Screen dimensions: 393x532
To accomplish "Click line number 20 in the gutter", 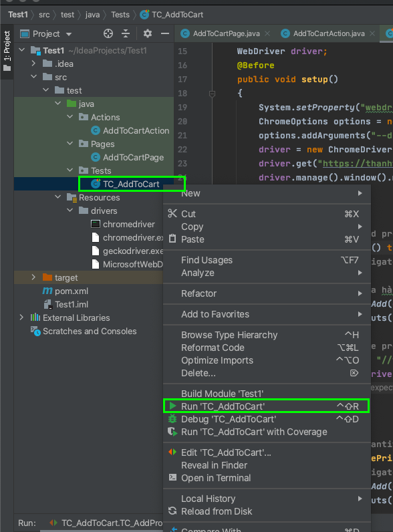I will click(x=182, y=122).
